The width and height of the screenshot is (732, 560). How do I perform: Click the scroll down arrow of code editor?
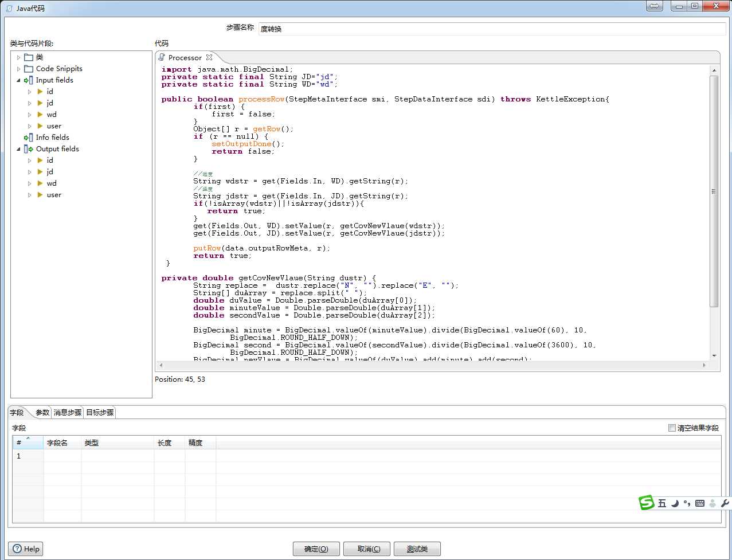pyautogui.click(x=714, y=356)
